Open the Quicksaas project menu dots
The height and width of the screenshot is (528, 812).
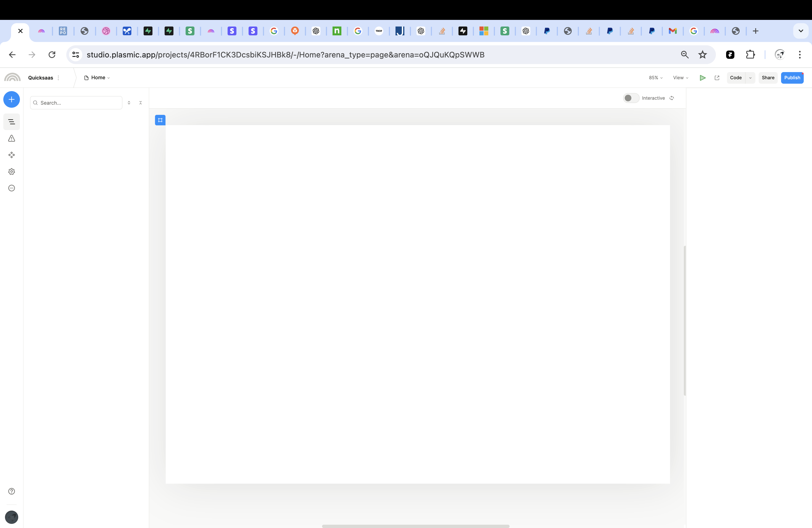coord(58,78)
